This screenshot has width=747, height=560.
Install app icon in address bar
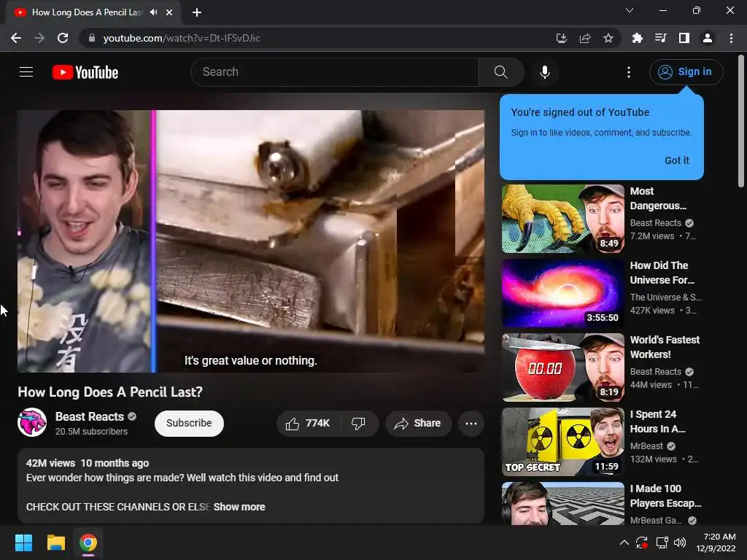pos(561,38)
